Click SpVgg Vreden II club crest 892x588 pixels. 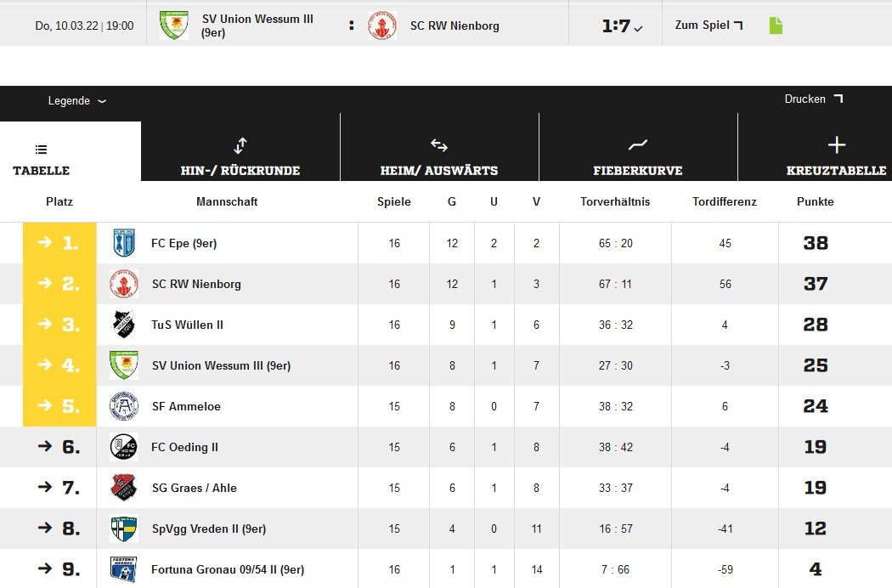[124, 529]
